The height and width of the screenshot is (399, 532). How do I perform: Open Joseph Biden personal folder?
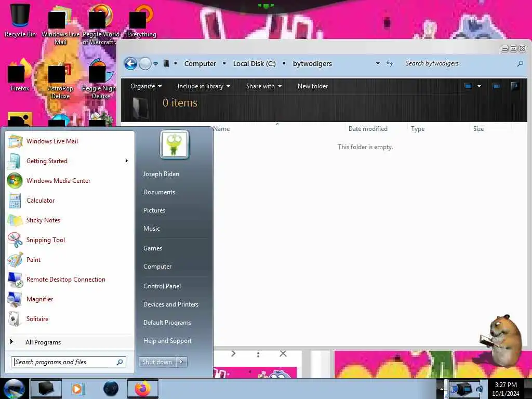[161, 174]
